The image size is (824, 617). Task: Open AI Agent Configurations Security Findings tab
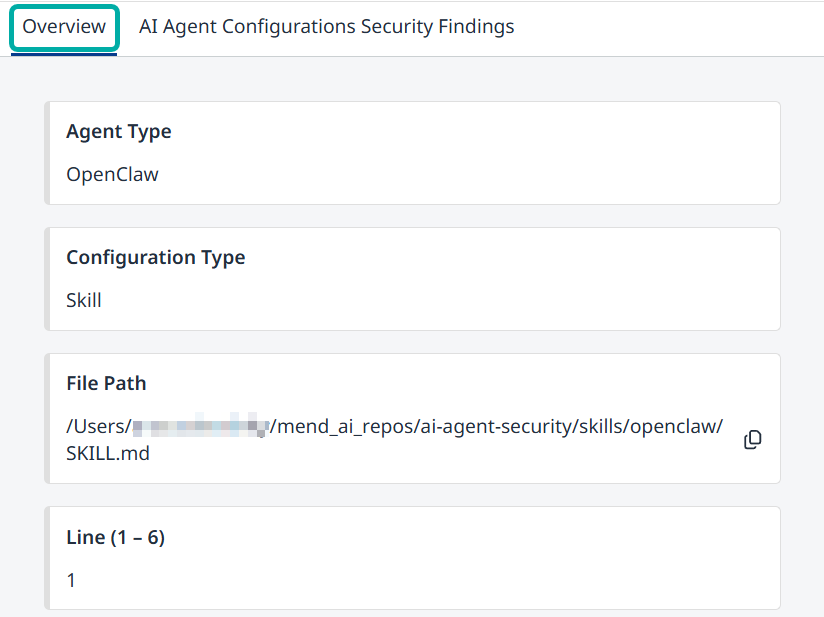click(326, 27)
